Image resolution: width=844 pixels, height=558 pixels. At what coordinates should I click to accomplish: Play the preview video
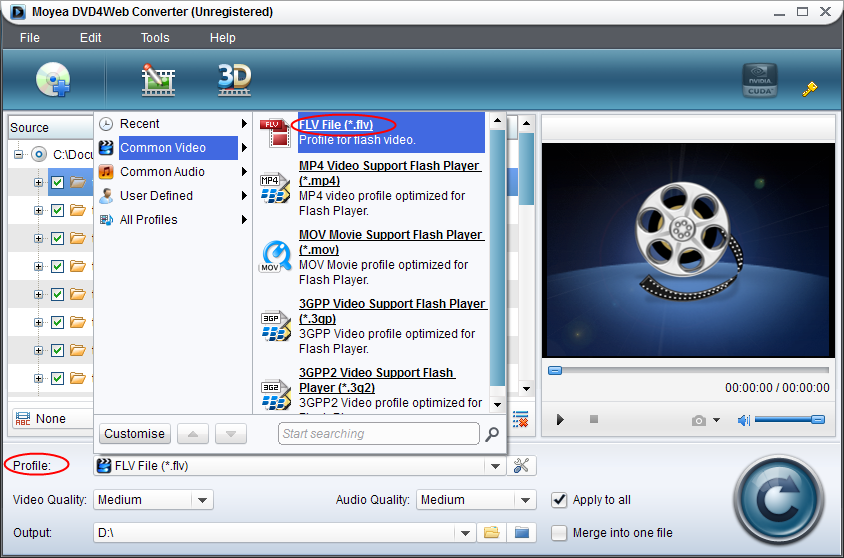click(x=560, y=420)
